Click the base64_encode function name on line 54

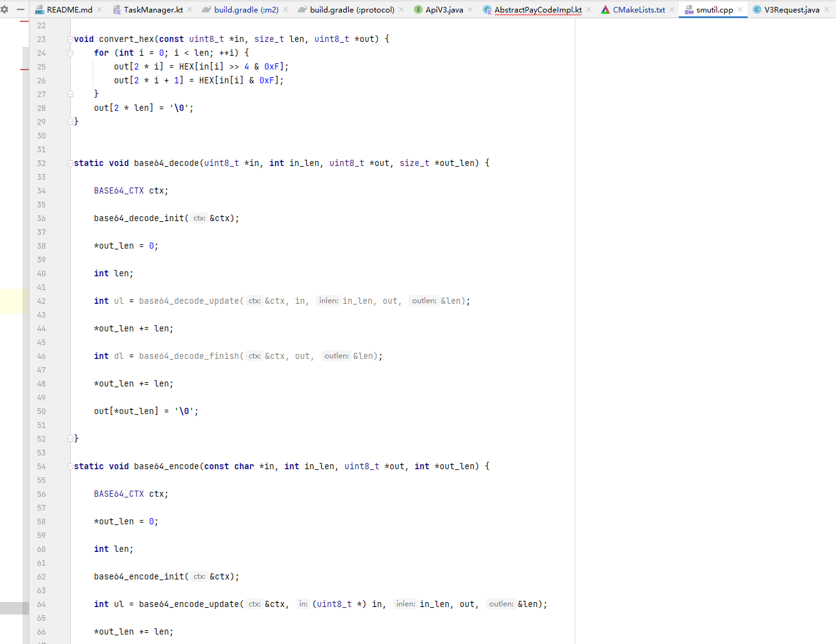tap(167, 466)
